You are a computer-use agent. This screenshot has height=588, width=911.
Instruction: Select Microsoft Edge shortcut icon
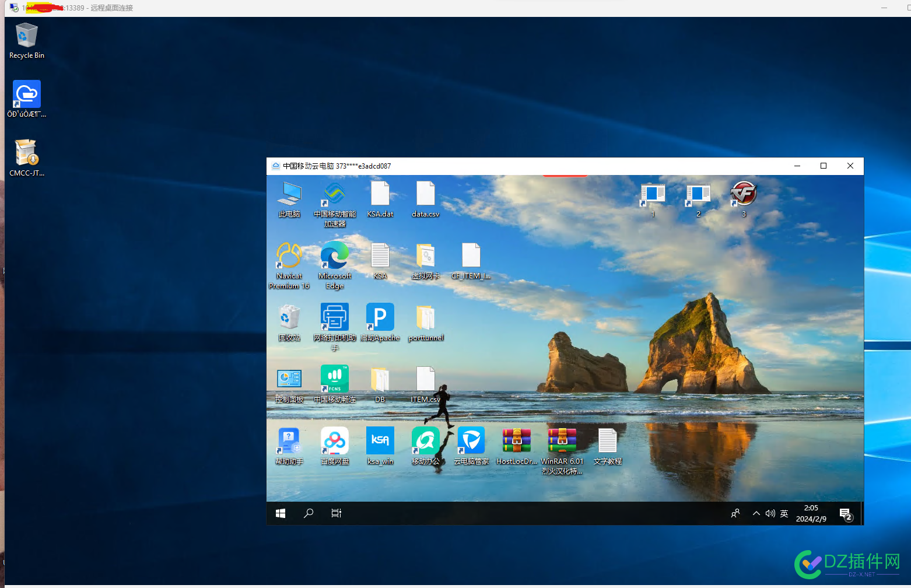(x=335, y=256)
